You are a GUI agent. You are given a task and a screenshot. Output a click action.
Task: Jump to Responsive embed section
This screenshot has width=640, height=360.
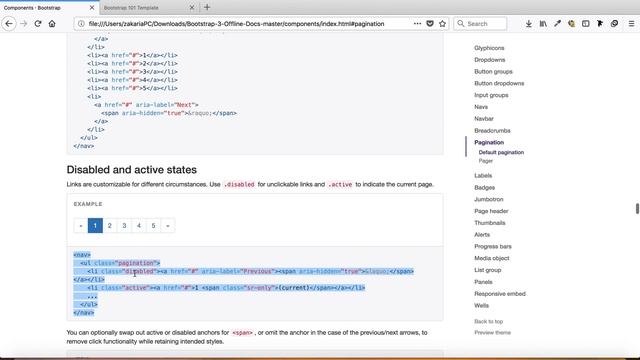[x=500, y=294]
